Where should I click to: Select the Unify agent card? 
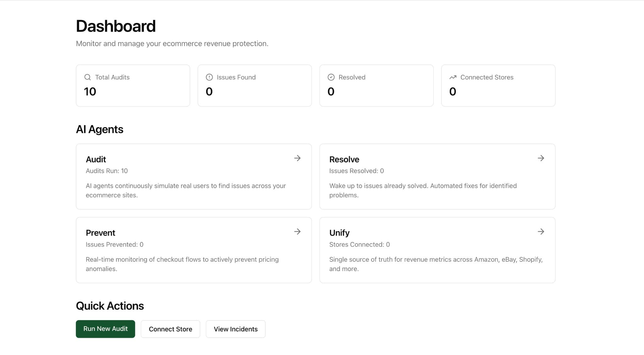pyautogui.click(x=437, y=250)
